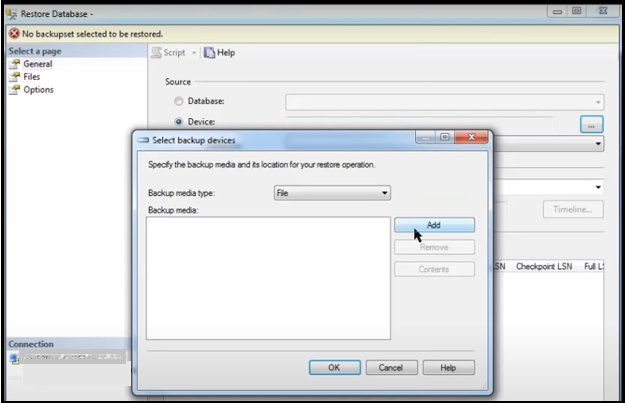
Task: Select the Device source radio button
Action: coord(179,122)
